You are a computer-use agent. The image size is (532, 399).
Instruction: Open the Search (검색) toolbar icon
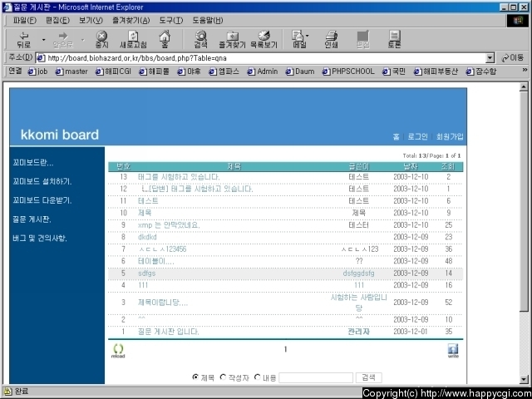click(200, 40)
